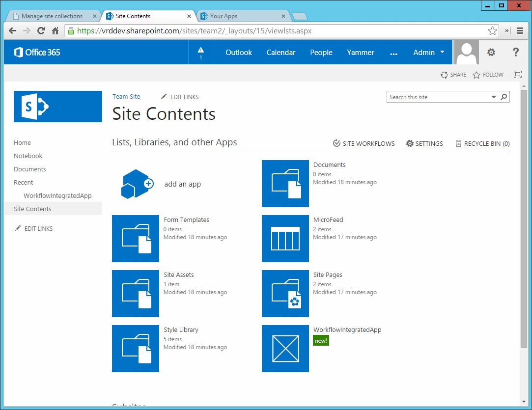Image resolution: width=532 pixels, height=410 pixels.
Task: Open the Site Pages library tile
Action: 285,293
